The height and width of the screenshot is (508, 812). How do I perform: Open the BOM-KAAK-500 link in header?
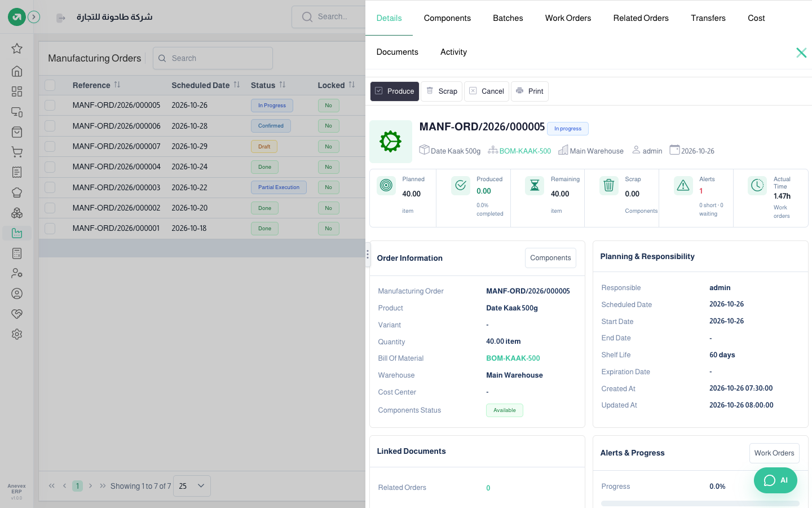click(525, 151)
